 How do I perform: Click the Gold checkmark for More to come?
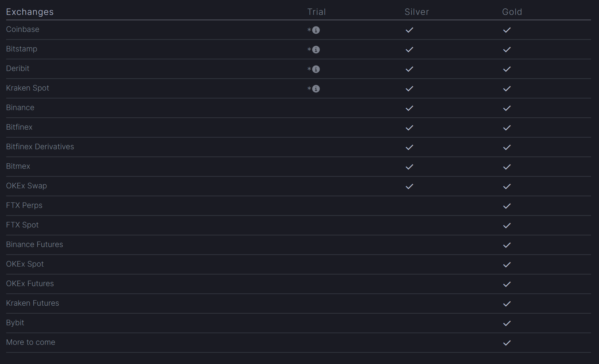[x=507, y=343]
